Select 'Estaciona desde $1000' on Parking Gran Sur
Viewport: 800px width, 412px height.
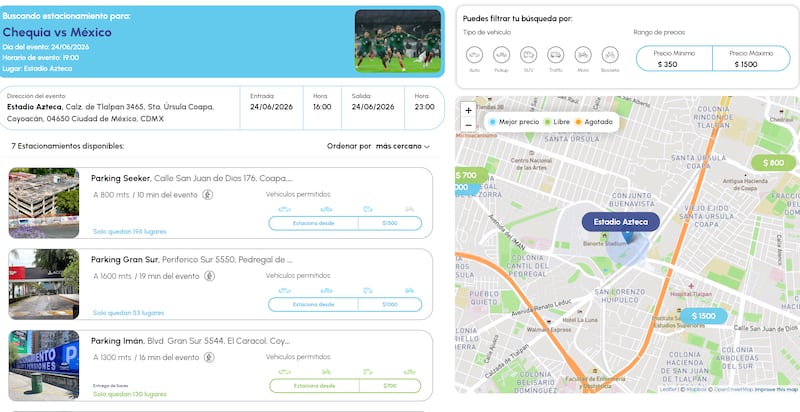point(345,304)
